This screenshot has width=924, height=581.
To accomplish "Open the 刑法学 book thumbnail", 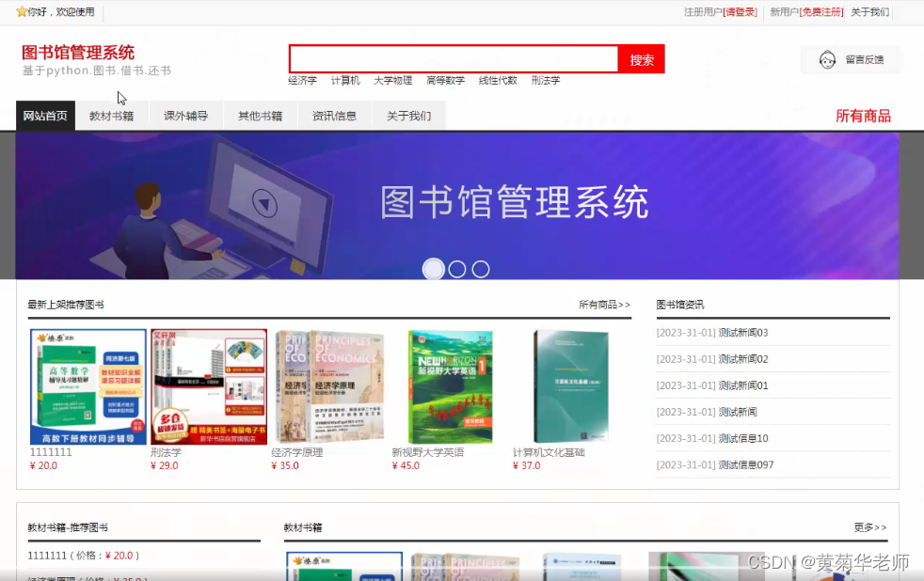I will [x=209, y=385].
